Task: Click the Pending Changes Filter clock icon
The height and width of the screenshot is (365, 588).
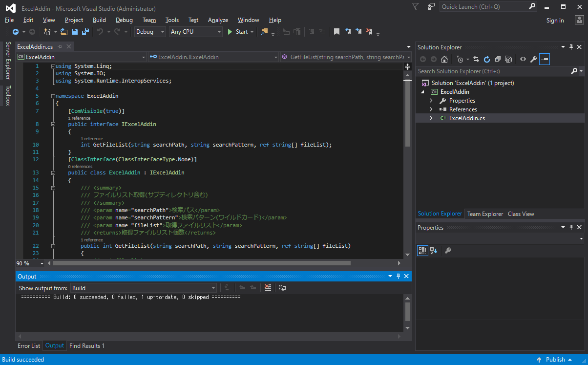Action: [460, 59]
